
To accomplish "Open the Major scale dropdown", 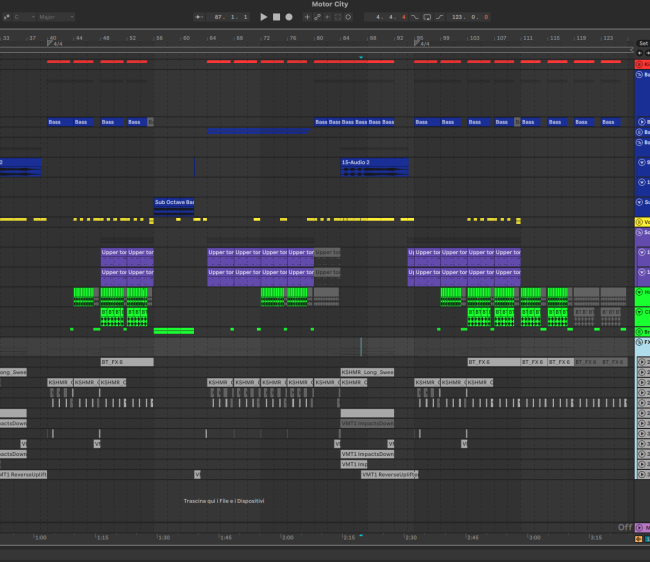I will pos(56,17).
